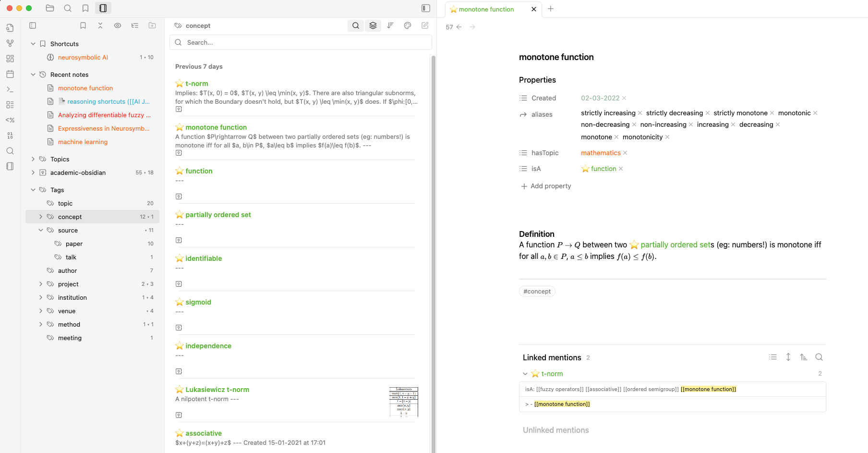Open the appearance palette icon in list header
This screenshot has height=453, width=868.
tap(408, 25)
